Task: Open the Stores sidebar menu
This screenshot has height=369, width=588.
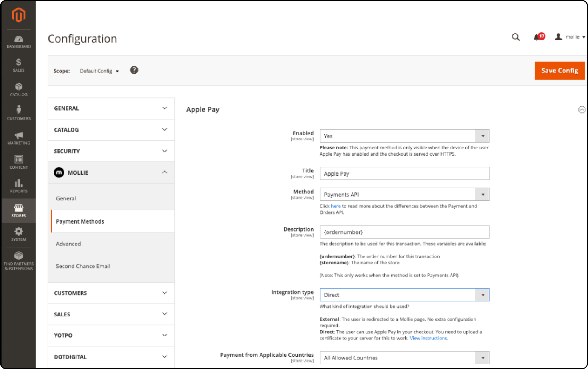Action: 19,211
